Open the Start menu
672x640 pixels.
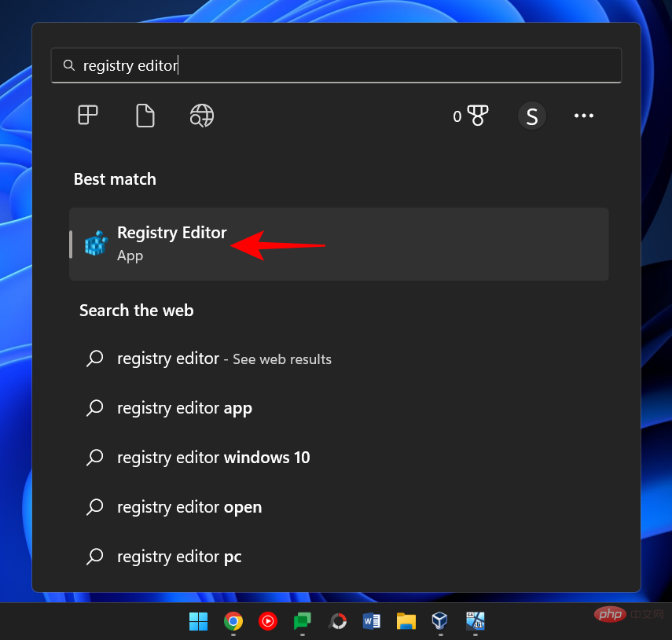tap(199, 621)
